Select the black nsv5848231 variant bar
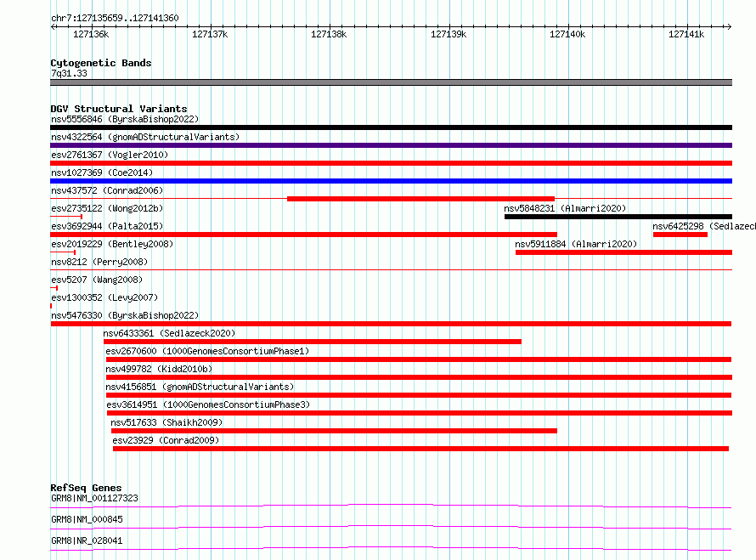The height and width of the screenshot is (560, 756). click(x=618, y=217)
